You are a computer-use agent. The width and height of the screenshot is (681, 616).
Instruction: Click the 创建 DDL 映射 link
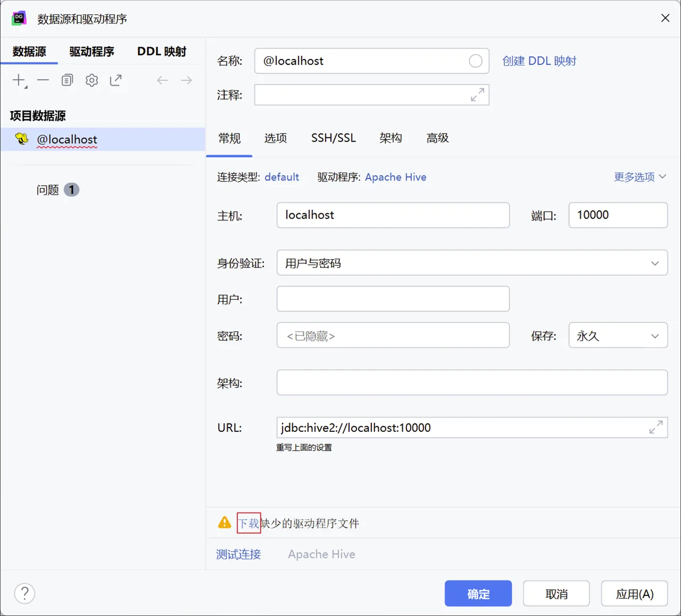click(x=539, y=61)
